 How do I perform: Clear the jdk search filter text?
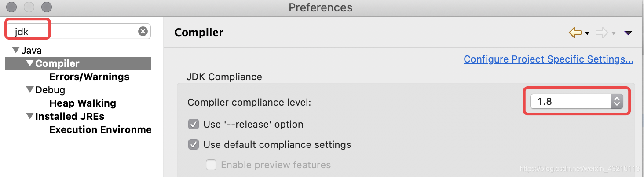point(143,31)
